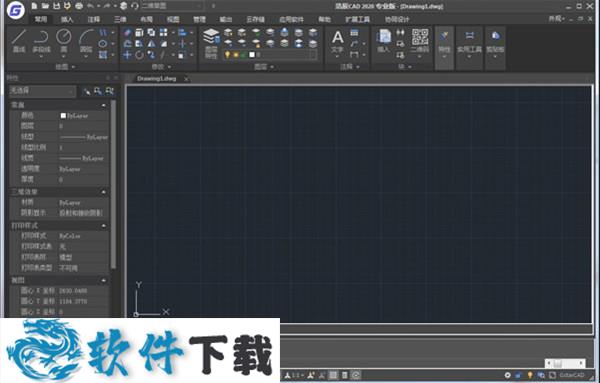Collapse the 3D Effects (三维效果) section

(103, 192)
